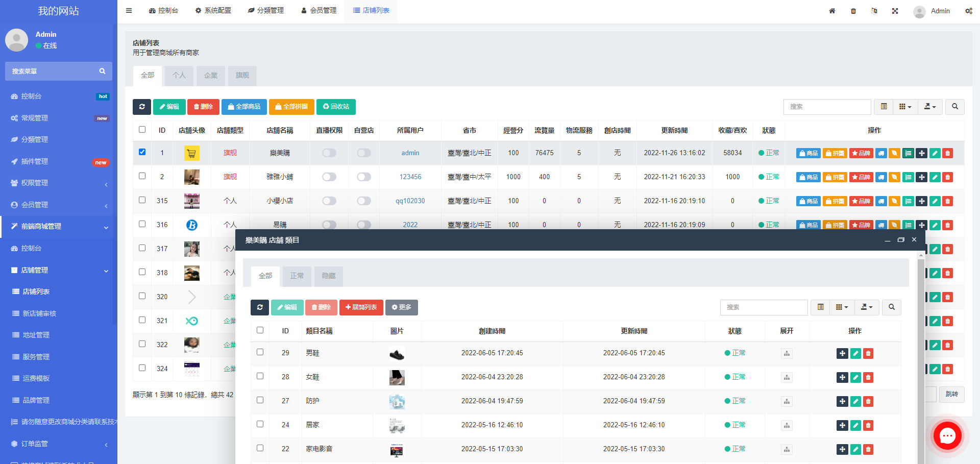Click the refresh button in store list toolbar
This screenshot has width=980, height=464.
point(141,107)
